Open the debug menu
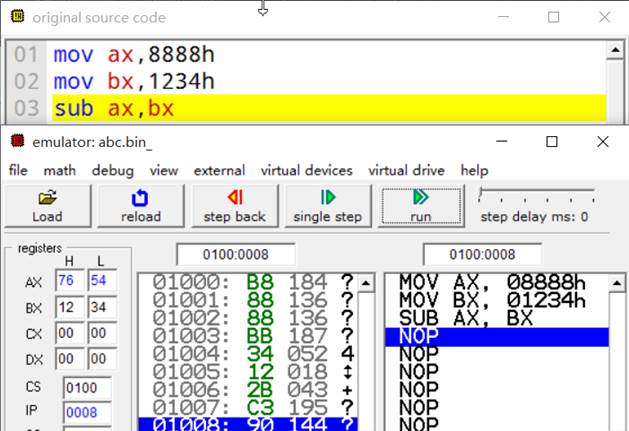This screenshot has height=431, width=629. click(113, 170)
